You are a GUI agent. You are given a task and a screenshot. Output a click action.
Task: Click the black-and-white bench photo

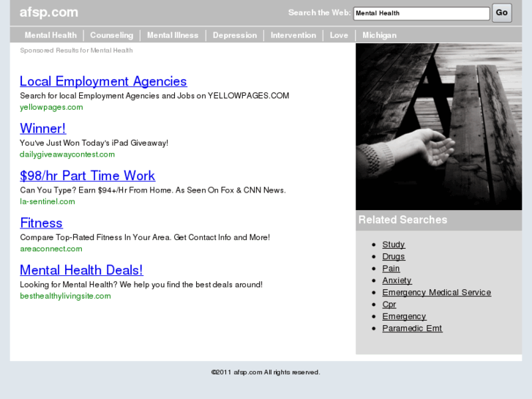pos(438,127)
